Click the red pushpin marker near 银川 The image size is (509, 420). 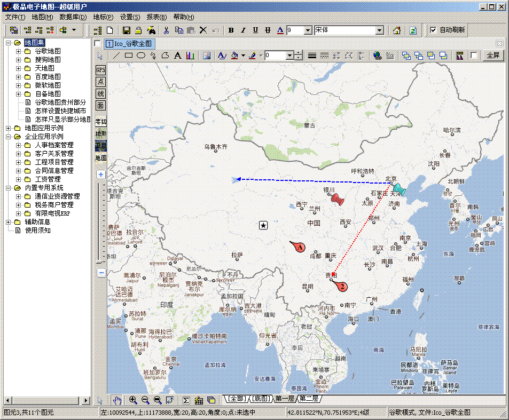336,199
